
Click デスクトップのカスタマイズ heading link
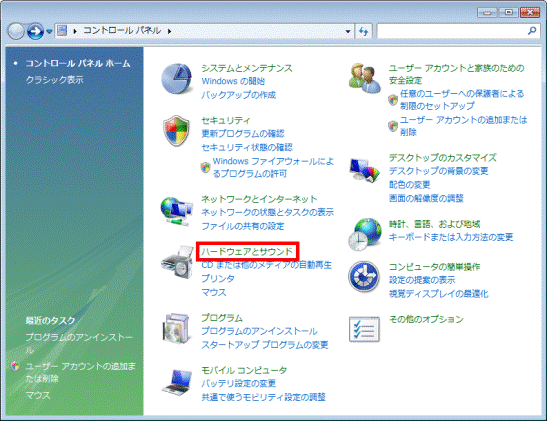(x=443, y=158)
